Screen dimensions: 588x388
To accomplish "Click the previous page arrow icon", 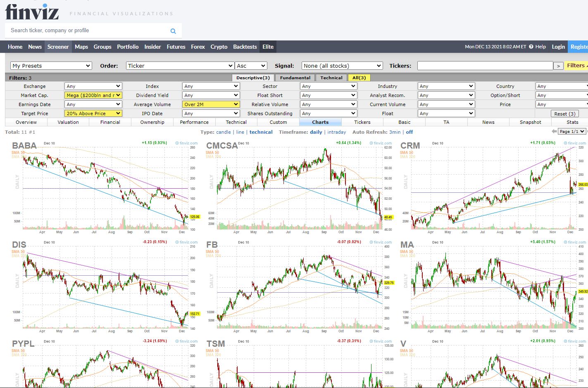I will [554, 131].
